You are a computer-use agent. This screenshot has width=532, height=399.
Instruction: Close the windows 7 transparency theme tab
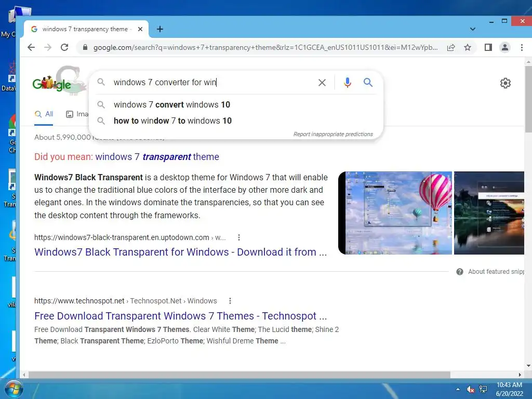pyautogui.click(x=140, y=29)
